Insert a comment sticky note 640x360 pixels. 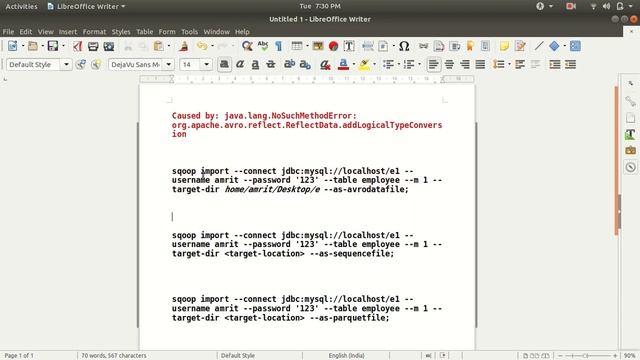504,46
